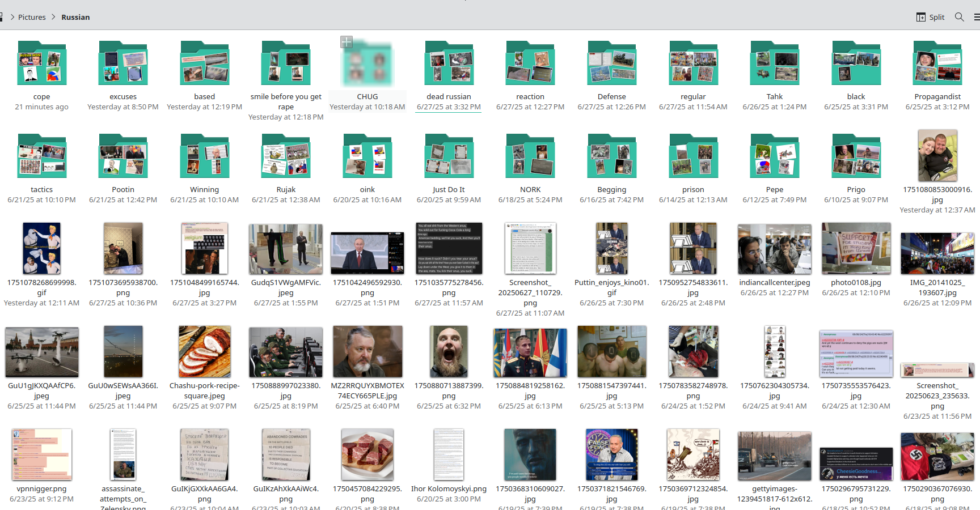Select the indiancallcenter.jpeg thumbnail
Screen dimensions: 980x510
[775, 249]
